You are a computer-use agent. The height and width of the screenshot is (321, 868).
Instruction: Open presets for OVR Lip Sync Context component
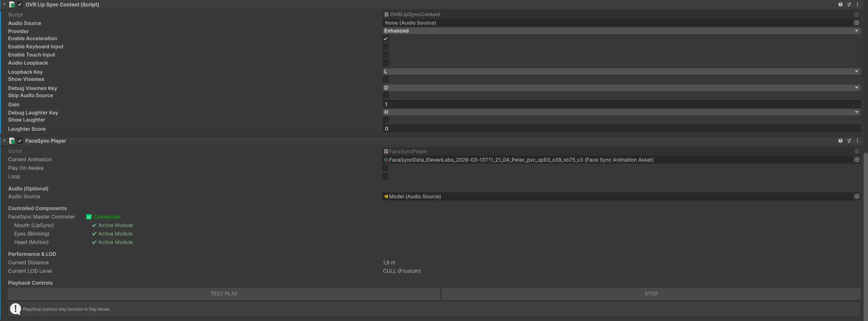849,4
